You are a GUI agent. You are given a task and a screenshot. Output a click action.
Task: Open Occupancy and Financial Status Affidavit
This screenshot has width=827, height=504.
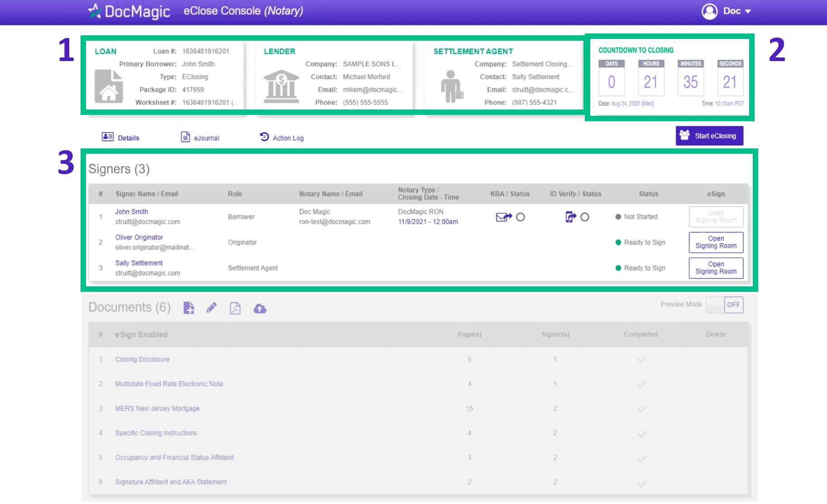pos(174,457)
